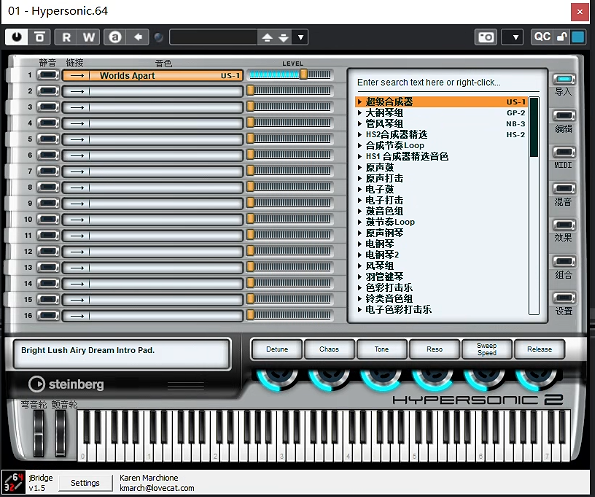Open the 混音 mix page
Image resolution: width=595 pixels, height=497 pixels.
(564, 189)
